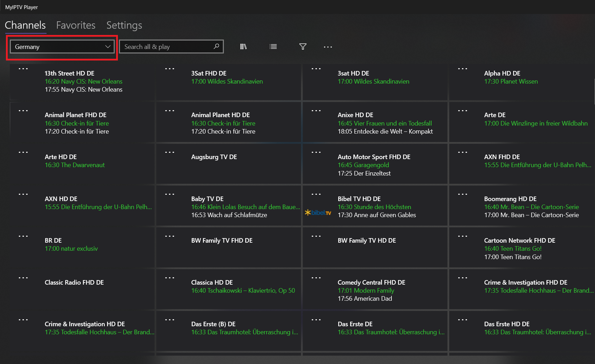
Task: Open options menu for Alpha HD DE
Action: tap(462, 69)
